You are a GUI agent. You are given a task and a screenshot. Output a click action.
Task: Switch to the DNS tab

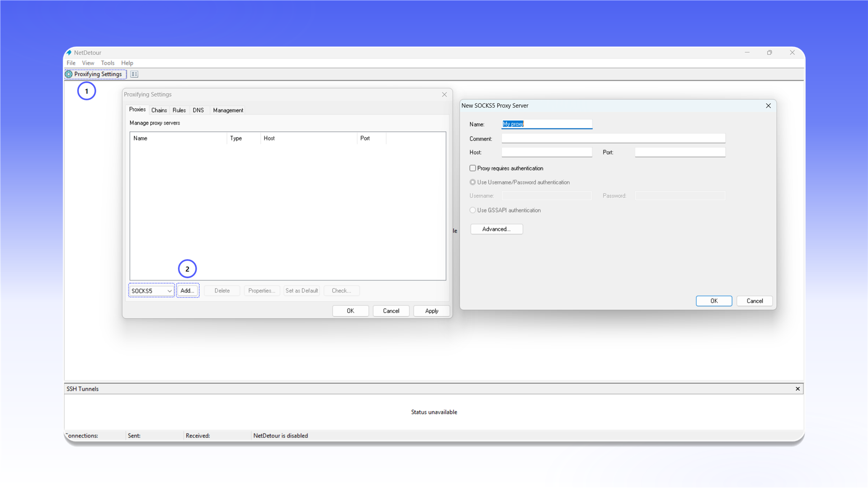[x=198, y=110]
